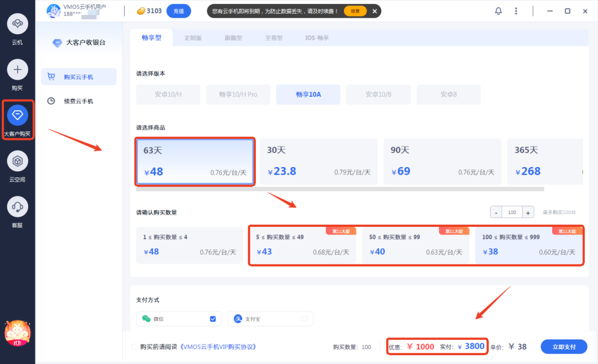Select the 大客户购买 diamond icon

[x=17, y=115]
